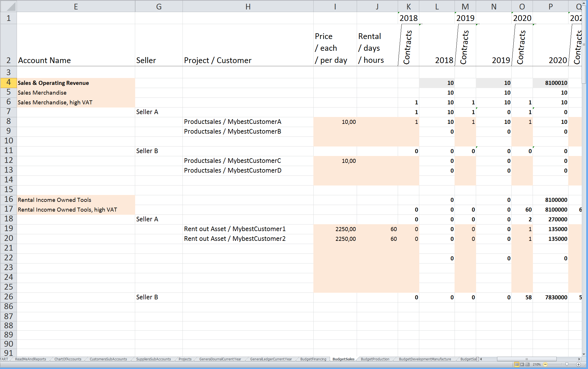The height and width of the screenshot is (369, 588).
Task: Select column H header
Action: pyautogui.click(x=248, y=6)
